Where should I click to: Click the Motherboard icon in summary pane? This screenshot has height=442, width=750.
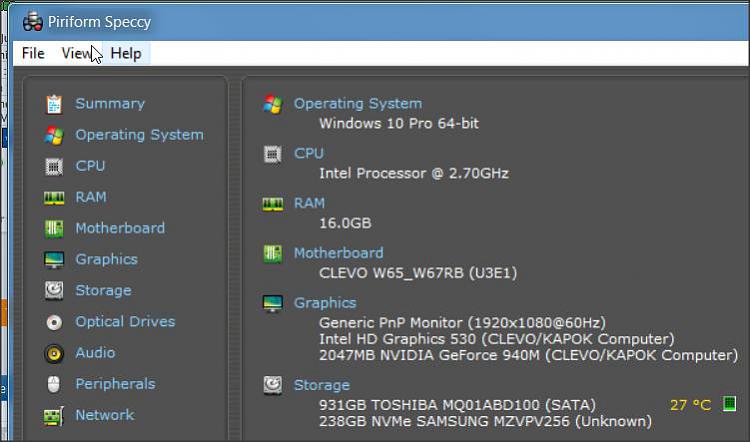pyautogui.click(x=273, y=254)
